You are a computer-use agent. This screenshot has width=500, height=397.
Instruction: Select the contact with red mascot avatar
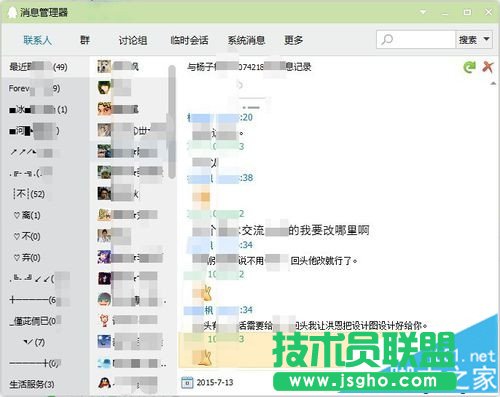coord(104,320)
